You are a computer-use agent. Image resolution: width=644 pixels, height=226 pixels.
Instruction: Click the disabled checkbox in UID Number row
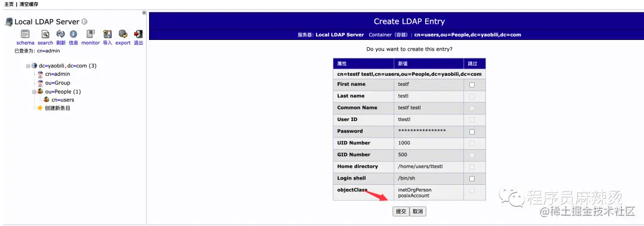point(472,143)
